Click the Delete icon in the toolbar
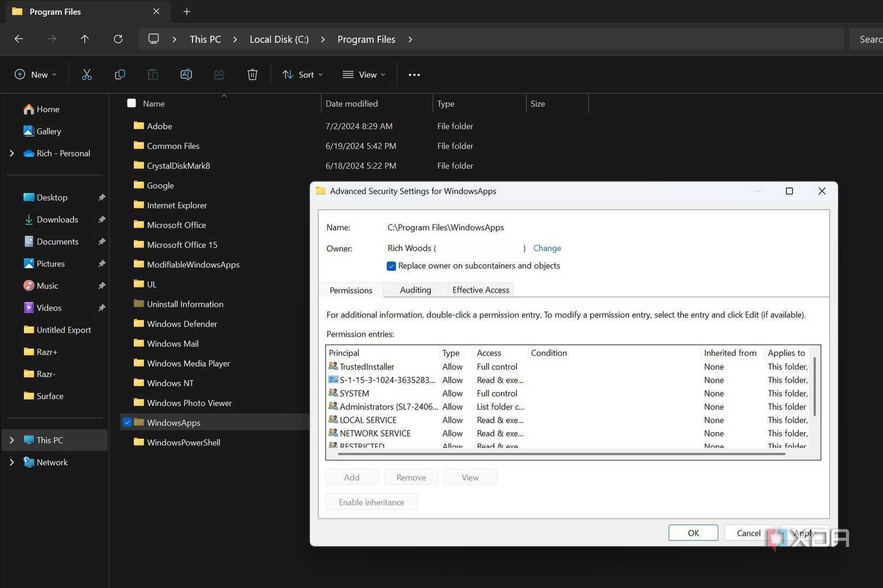This screenshot has width=883, height=588. click(x=252, y=74)
